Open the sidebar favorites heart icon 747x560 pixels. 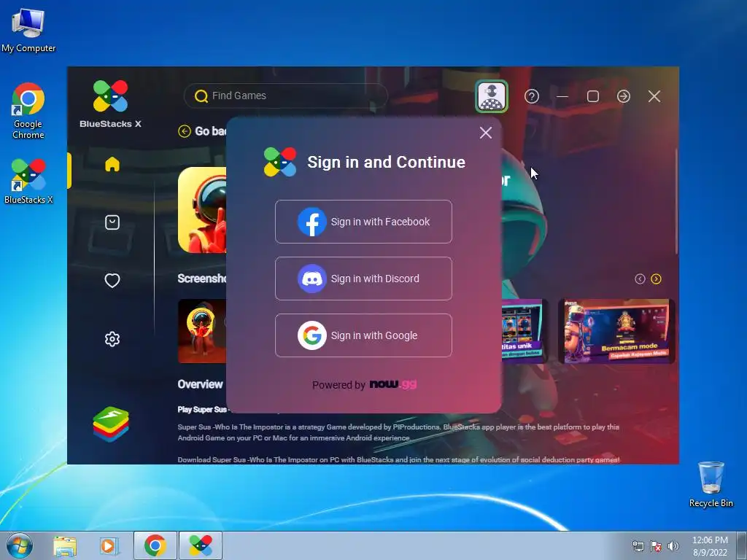(112, 281)
